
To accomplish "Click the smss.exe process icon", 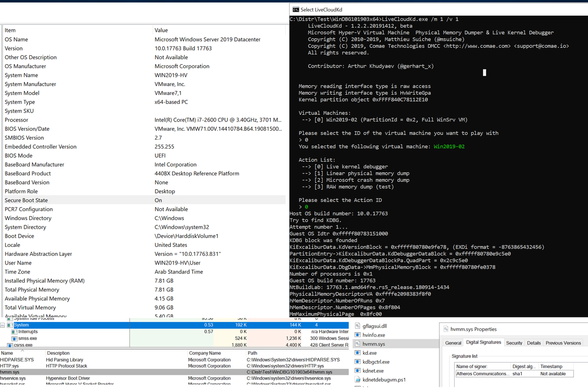I will [x=14, y=339].
